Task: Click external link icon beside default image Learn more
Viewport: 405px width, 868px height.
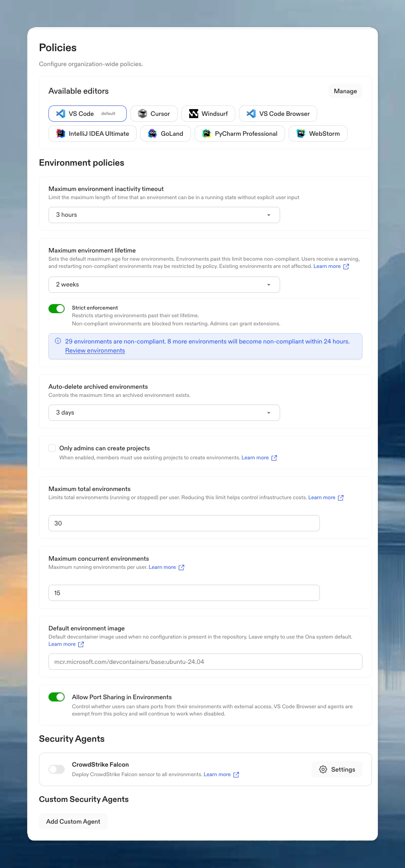Action: pyautogui.click(x=81, y=644)
